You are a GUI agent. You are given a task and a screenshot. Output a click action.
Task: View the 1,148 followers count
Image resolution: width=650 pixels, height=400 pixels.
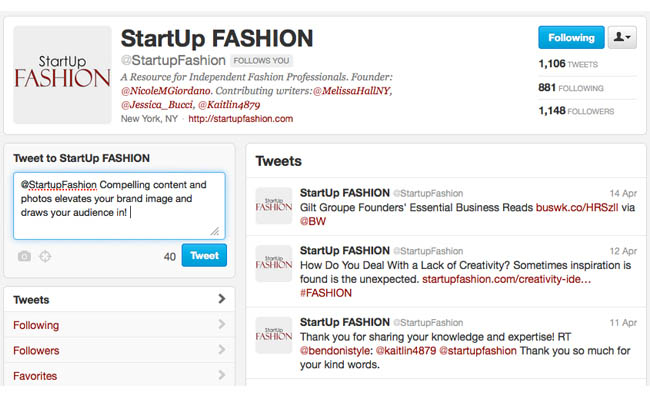[x=576, y=111]
